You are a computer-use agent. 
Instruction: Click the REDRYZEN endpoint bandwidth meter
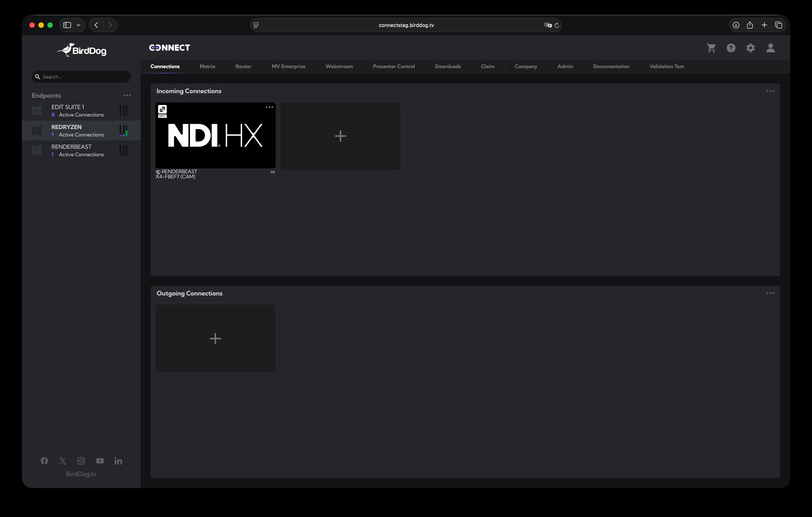point(123,131)
